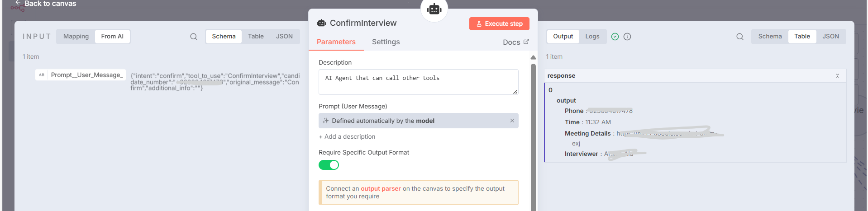Image resolution: width=868 pixels, height=211 pixels.
Task: Click the green success check icon
Action: (615, 37)
